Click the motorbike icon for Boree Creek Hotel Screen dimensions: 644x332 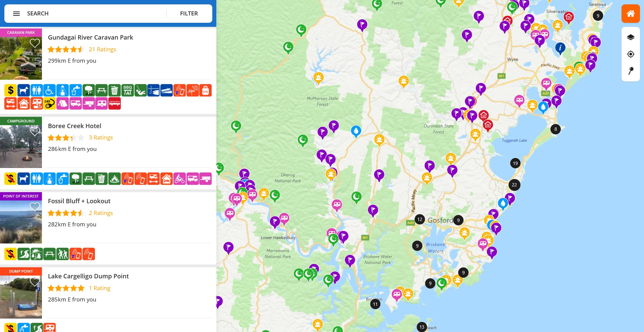click(x=179, y=179)
